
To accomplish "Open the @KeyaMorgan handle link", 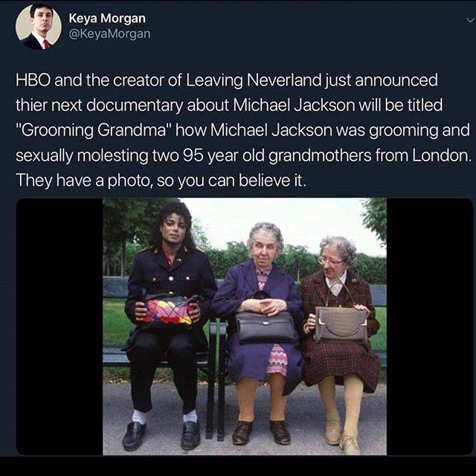I will (109, 33).
